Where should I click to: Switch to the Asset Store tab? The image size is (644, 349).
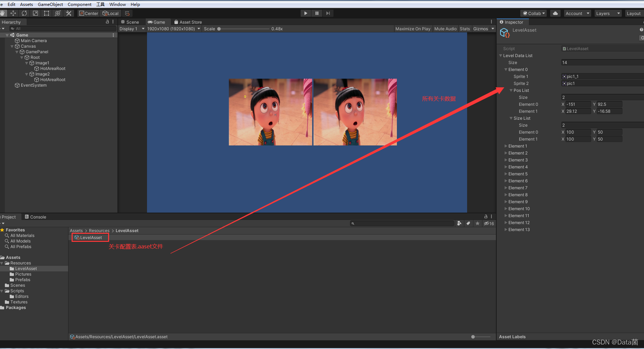(x=188, y=22)
